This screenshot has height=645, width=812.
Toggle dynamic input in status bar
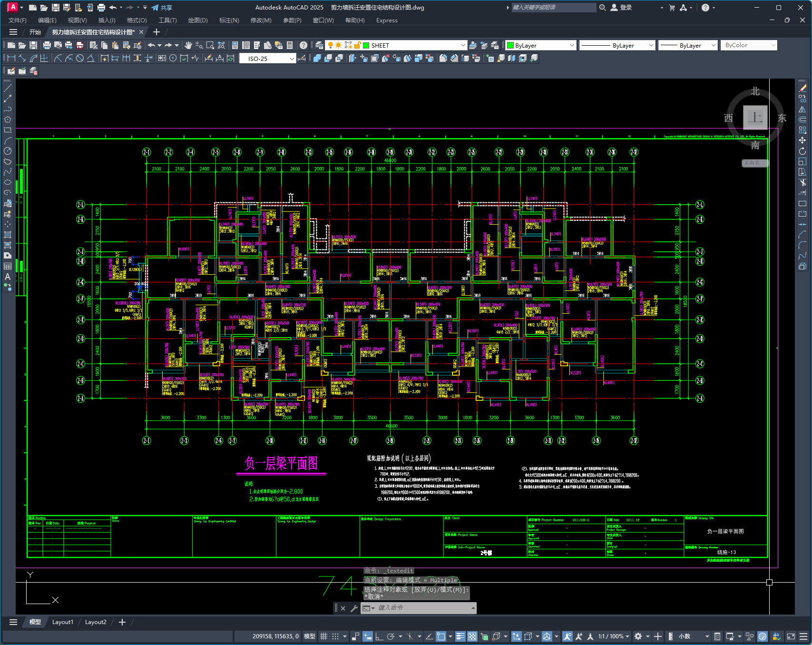click(367, 636)
